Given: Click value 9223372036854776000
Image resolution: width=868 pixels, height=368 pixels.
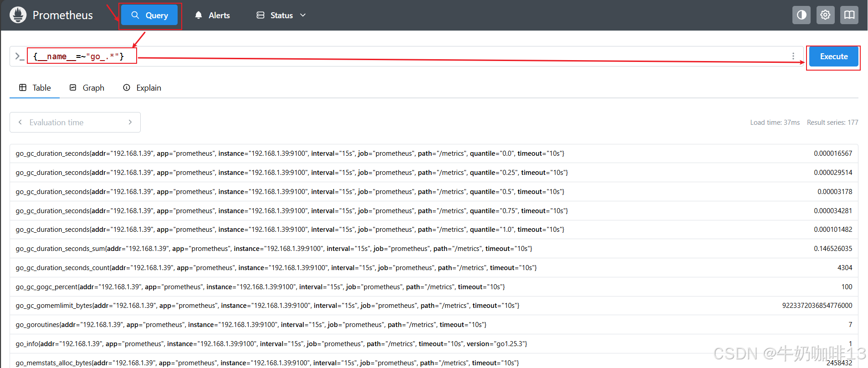Looking at the screenshot, I should click(817, 306).
